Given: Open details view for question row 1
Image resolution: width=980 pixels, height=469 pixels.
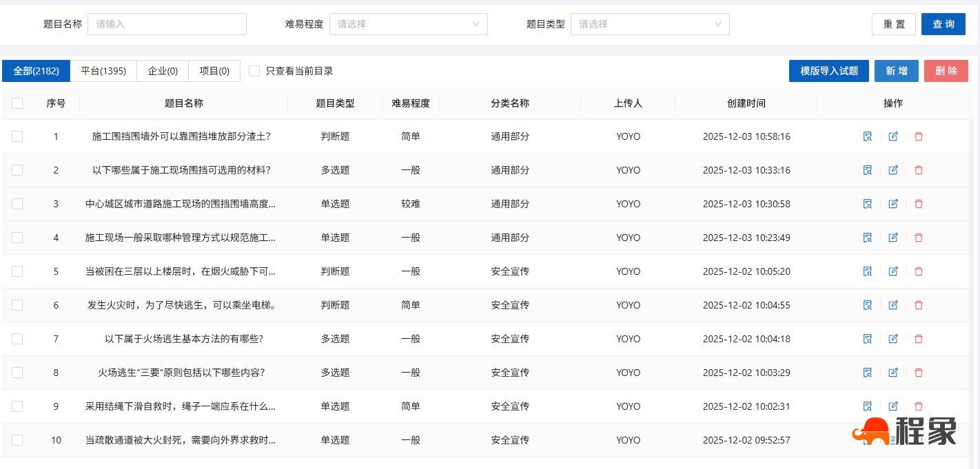Looking at the screenshot, I should tap(867, 136).
